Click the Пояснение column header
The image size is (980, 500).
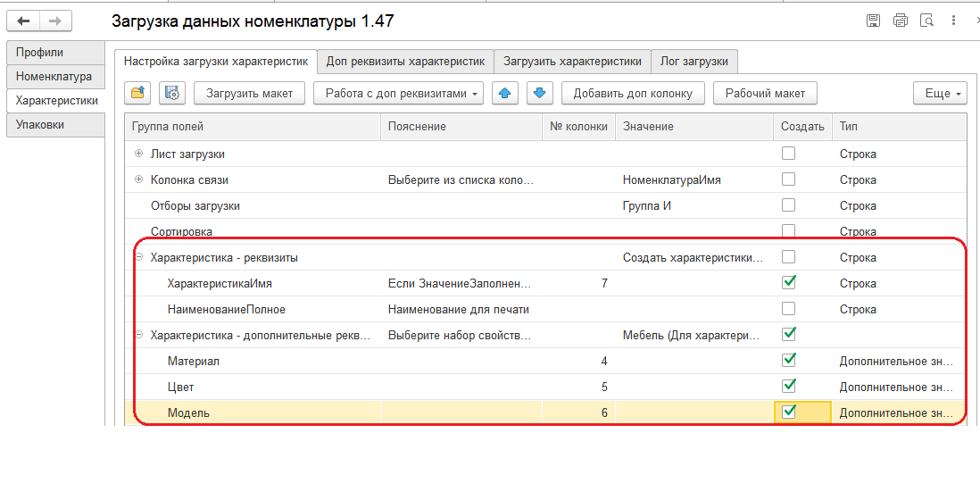461,126
